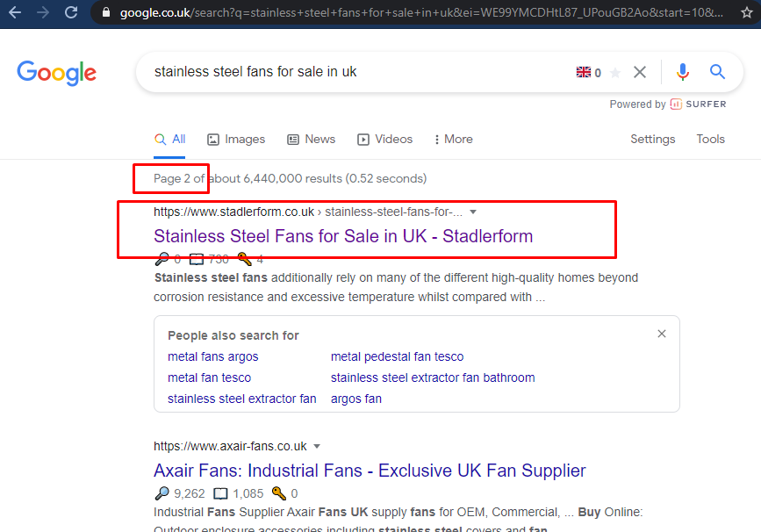The image size is (761, 532).
Task: Reload the page with refresh icon
Action: click(71, 12)
